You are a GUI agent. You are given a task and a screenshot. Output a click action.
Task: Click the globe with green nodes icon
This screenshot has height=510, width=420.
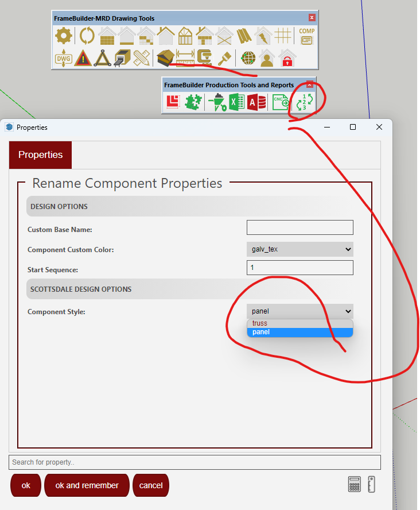tap(248, 59)
